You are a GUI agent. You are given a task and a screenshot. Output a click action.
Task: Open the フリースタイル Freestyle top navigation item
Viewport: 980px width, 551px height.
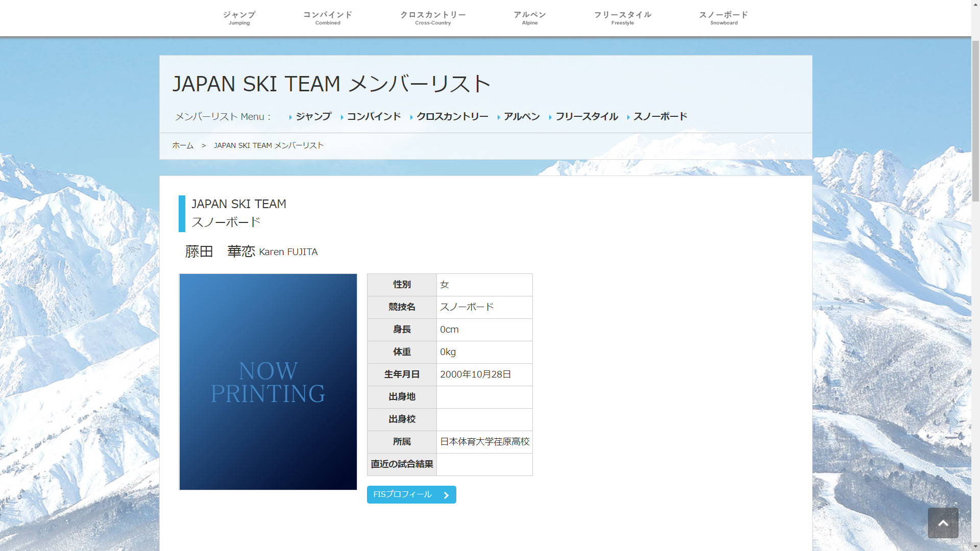pos(622,18)
